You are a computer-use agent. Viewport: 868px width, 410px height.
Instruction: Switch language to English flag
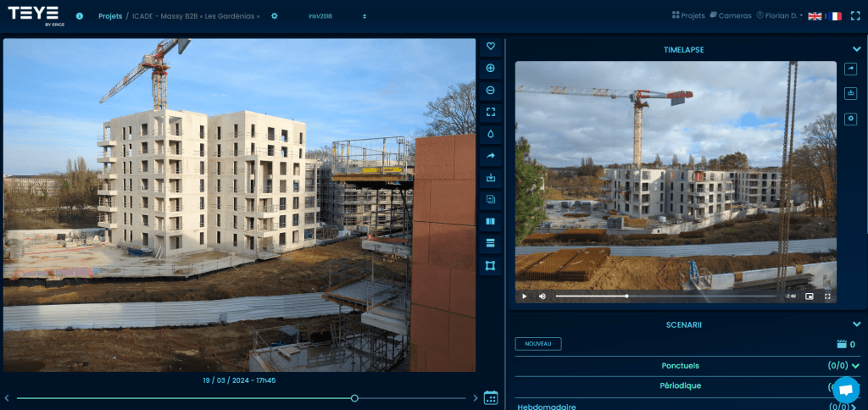(815, 16)
